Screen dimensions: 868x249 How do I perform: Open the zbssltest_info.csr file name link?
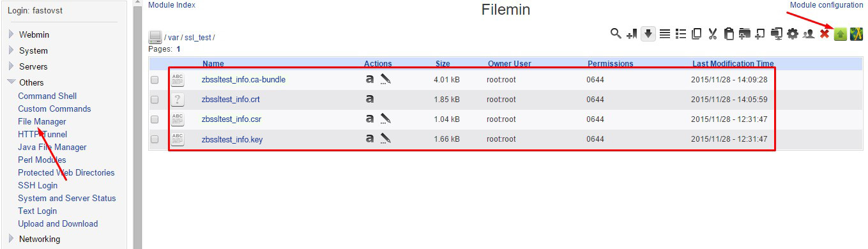[x=231, y=119]
